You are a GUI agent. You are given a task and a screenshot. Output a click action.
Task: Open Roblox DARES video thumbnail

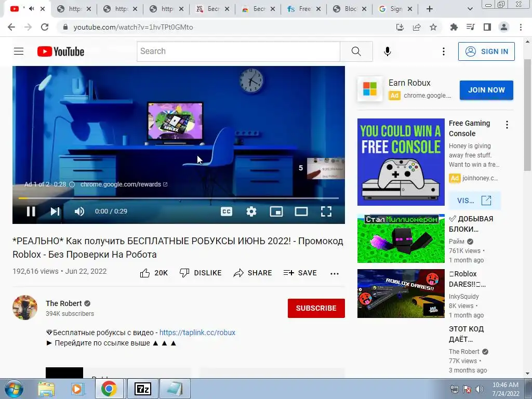[x=401, y=294]
